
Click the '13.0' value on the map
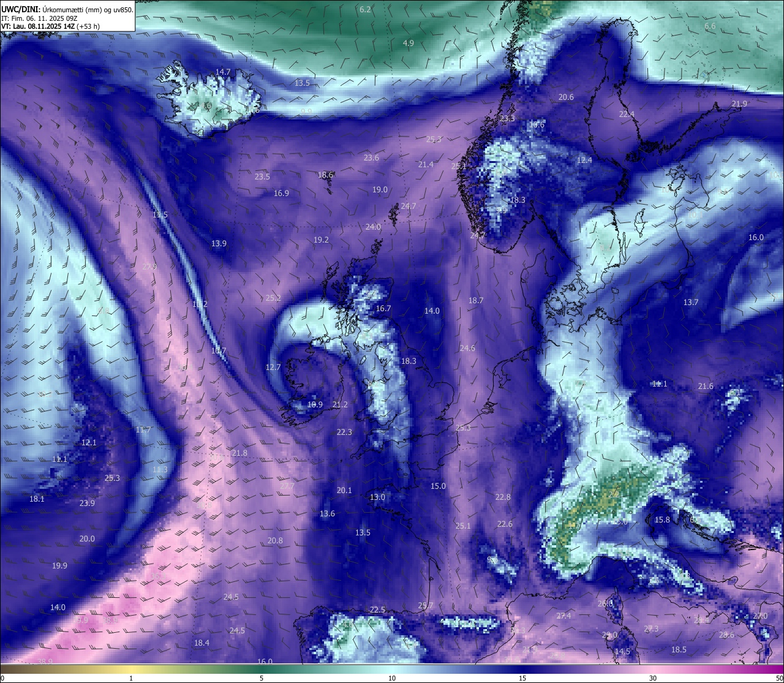coord(377,497)
